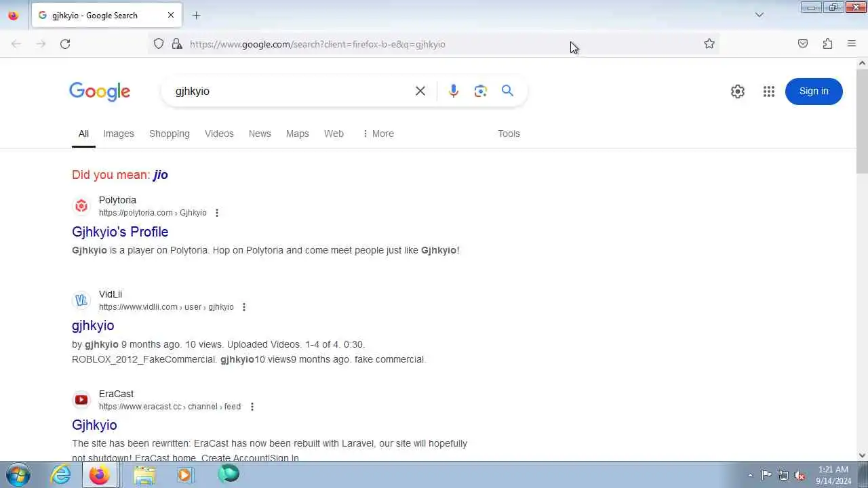This screenshot has height=488, width=868.
Task: Open the taskbar clock showing 1:21 AM
Action: (x=833, y=475)
